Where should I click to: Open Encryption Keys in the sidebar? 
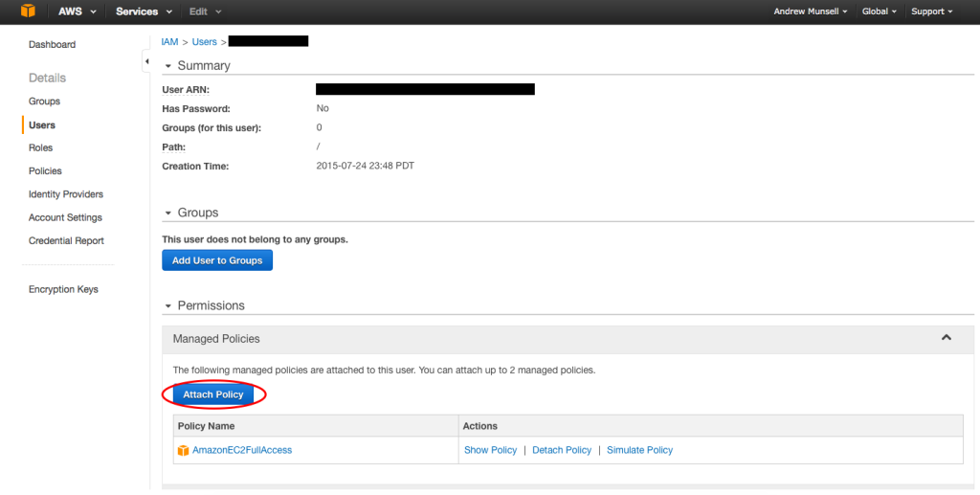[63, 289]
